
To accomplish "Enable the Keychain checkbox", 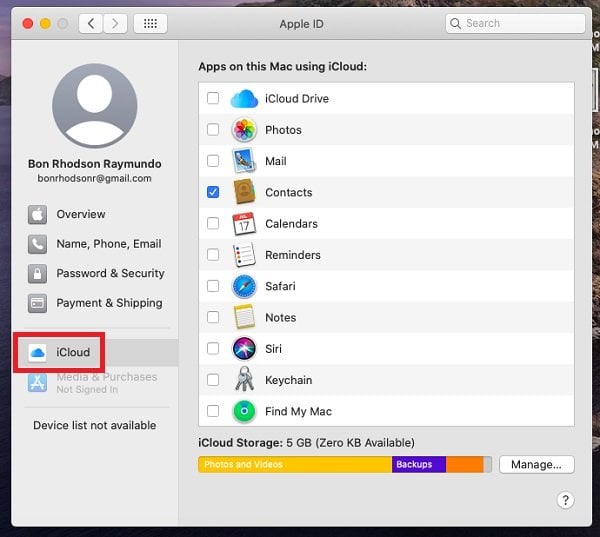I will click(213, 380).
